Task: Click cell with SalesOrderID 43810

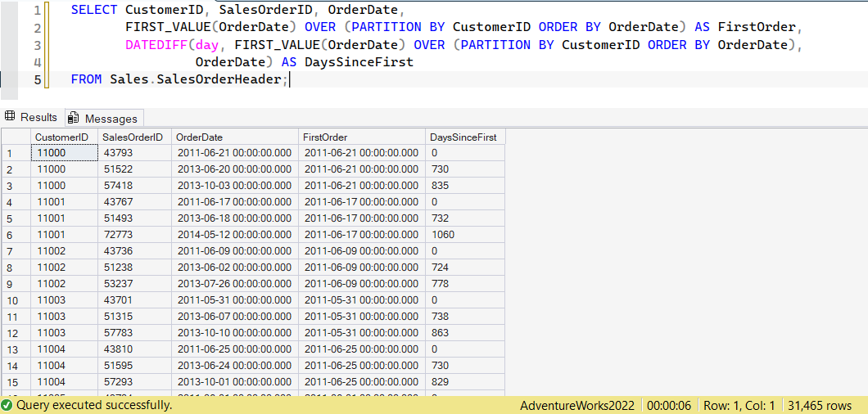Action: (x=134, y=349)
